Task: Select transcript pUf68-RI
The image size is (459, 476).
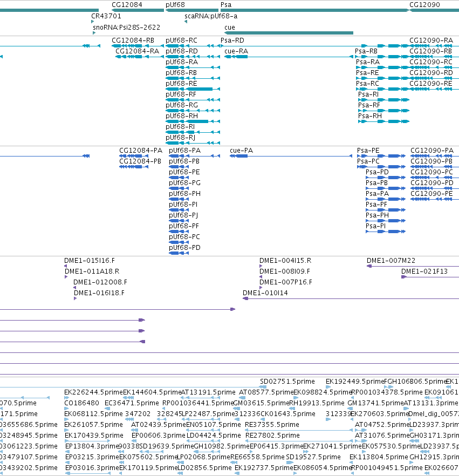Action: tap(180, 127)
